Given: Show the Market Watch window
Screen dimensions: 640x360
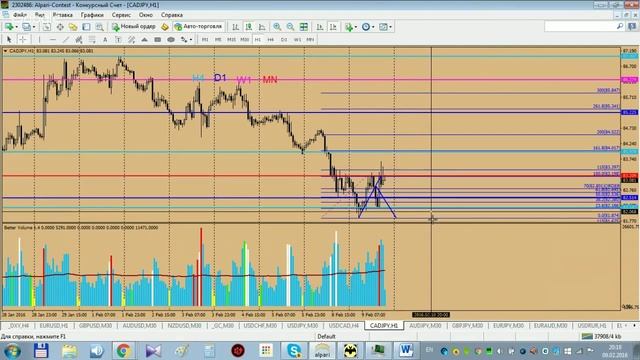Looking at the screenshot, I should tap(47, 27).
